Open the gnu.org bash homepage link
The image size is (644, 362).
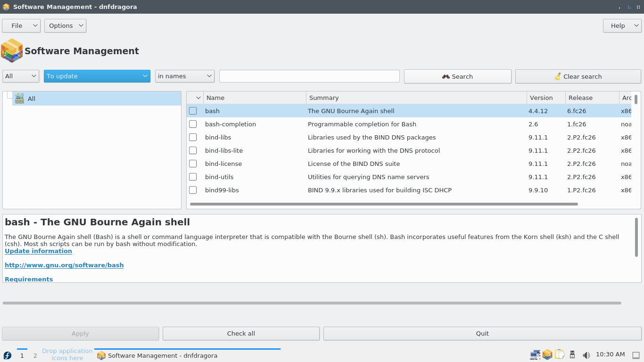tap(64, 265)
